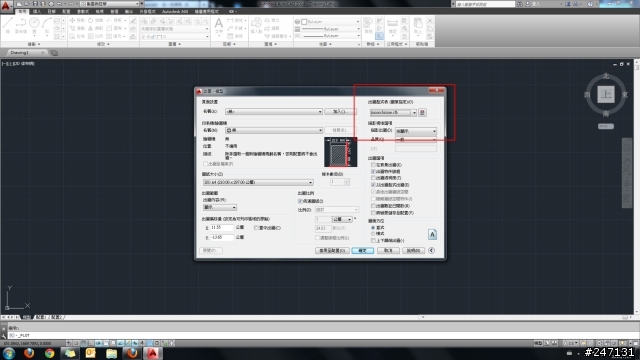This screenshot has width=640, height=360.
Task: Open the paper size dropdown showing ISO A4
Action: pos(258,182)
